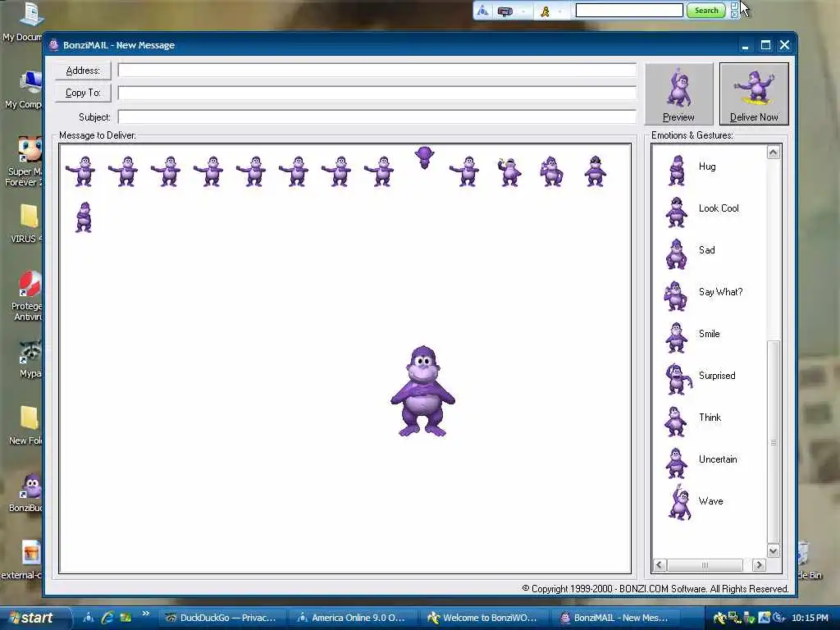Click the Preview button

pyautogui.click(x=678, y=94)
